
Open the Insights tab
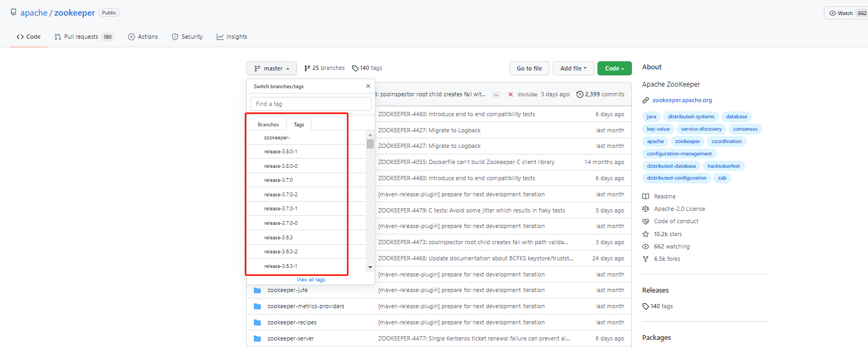pyautogui.click(x=232, y=37)
